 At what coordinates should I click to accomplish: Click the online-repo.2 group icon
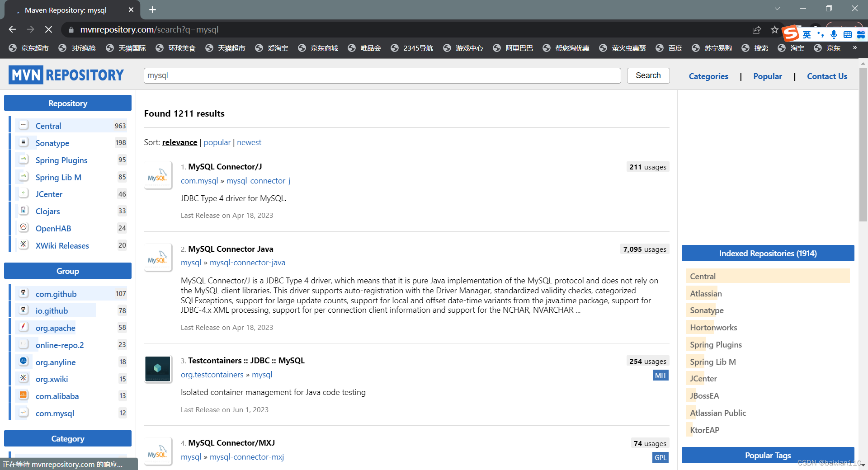pos(24,344)
